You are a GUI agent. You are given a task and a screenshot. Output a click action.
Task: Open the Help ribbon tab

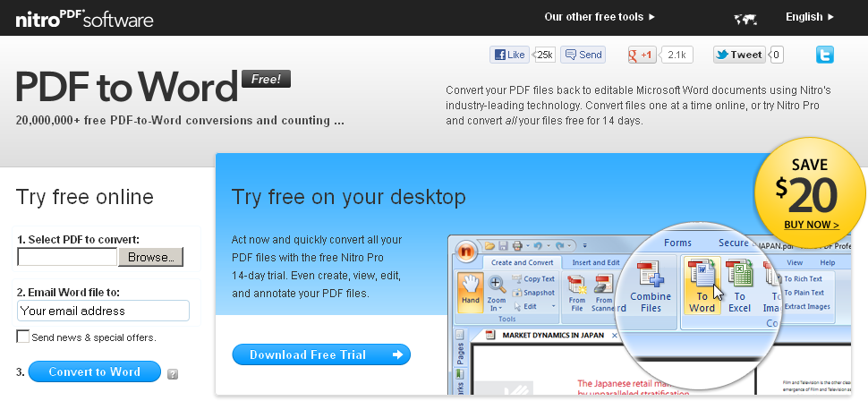click(x=828, y=262)
